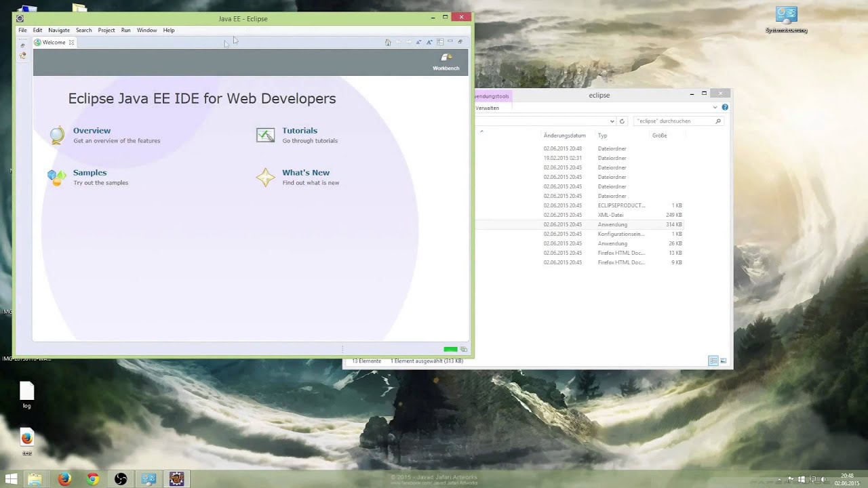
Task: Click the Customize page icon in Welcome toolbar
Action: click(x=439, y=42)
